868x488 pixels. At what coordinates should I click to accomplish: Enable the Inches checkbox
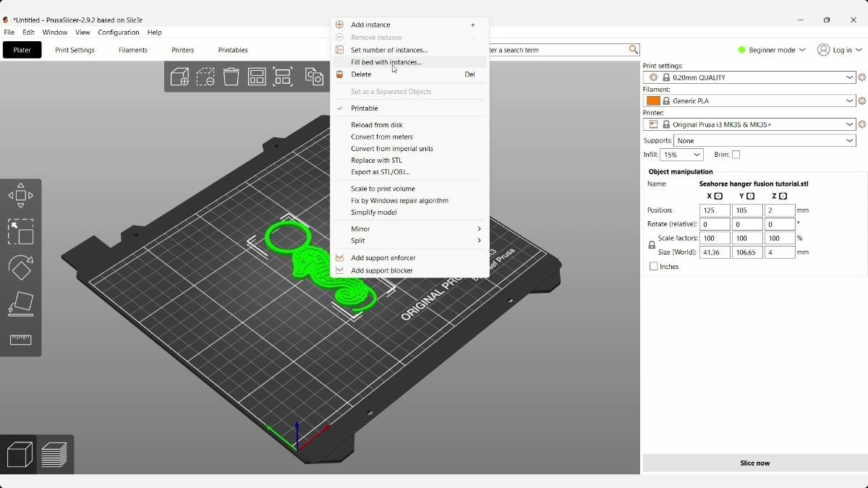654,267
